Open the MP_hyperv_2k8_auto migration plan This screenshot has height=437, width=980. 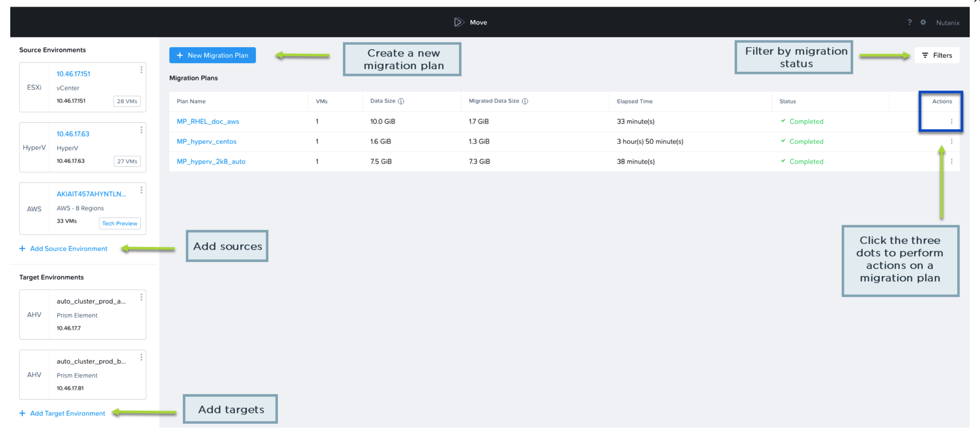coord(211,161)
